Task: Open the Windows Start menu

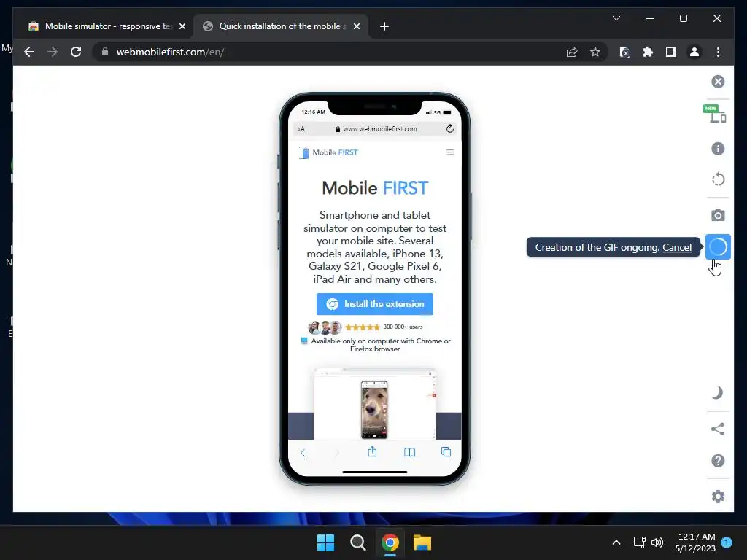Action: coord(326,542)
